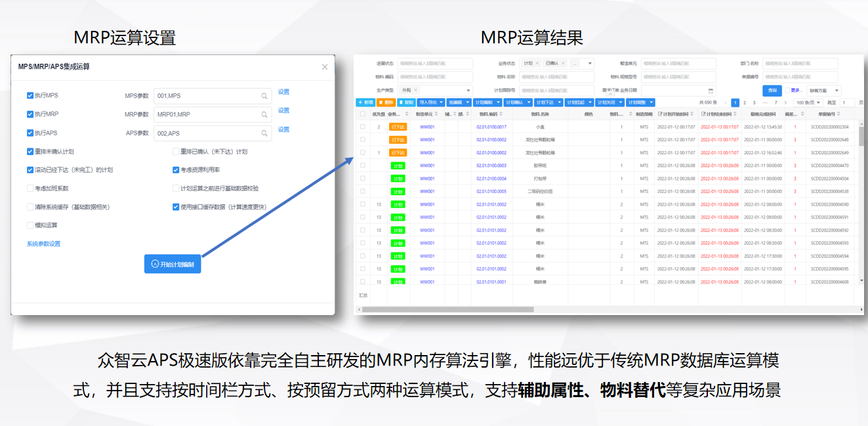Open the 100 条/页 page size dropdown
Image resolution: width=868 pixels, height=426 pixels.
click(x=808, y=102)
